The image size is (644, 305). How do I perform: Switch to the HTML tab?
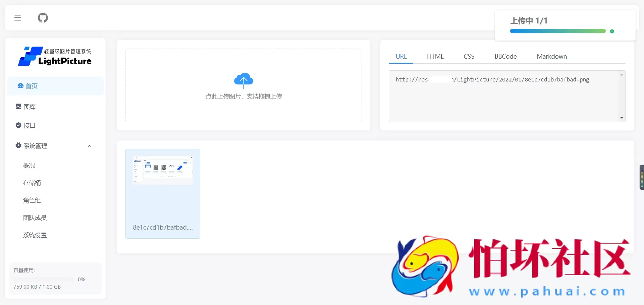click(435, 56)
